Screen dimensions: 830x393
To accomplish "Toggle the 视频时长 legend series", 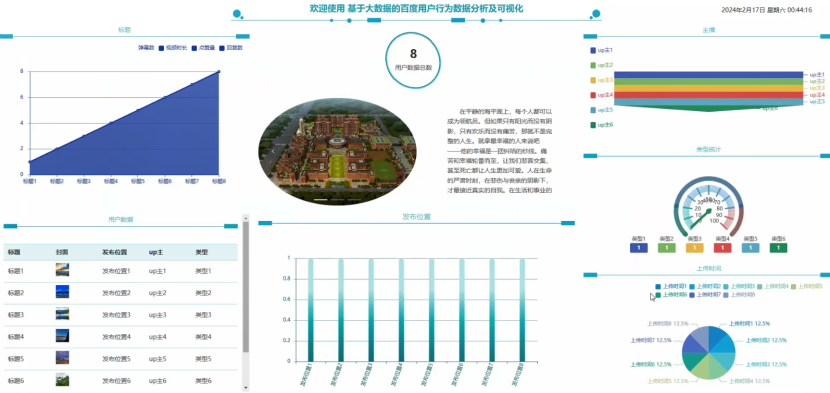I will pyautogui.click(x=173, y=48).
